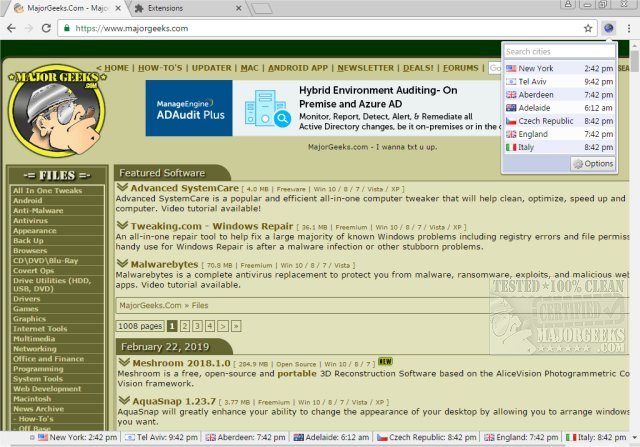Screen dimensions: 640x447
Task: Bookmark this page with the star icon
Action: point(590,28)
